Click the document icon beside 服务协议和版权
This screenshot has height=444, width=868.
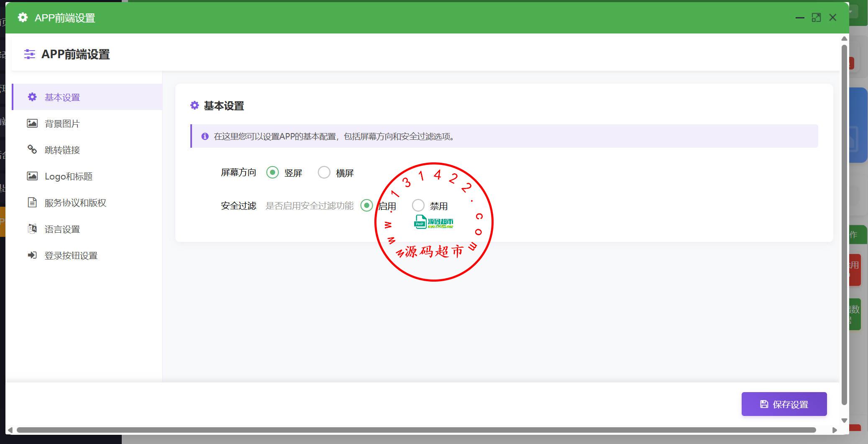click(32, 203)
